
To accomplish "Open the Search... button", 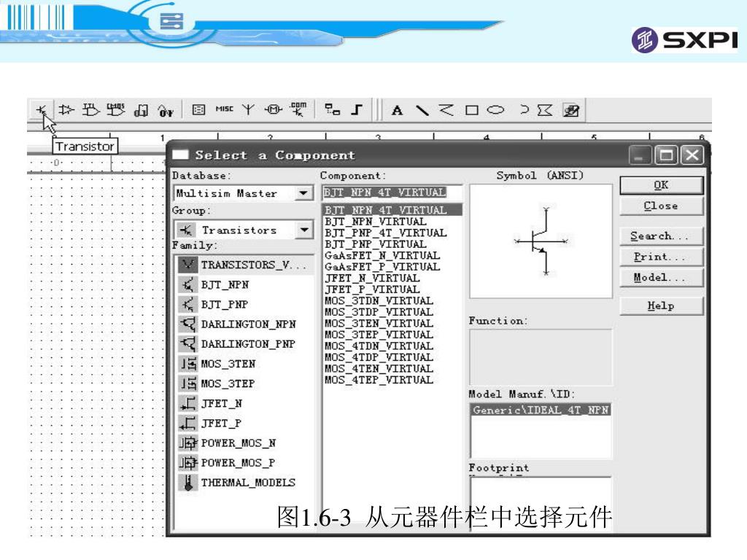I will [661, 236].
